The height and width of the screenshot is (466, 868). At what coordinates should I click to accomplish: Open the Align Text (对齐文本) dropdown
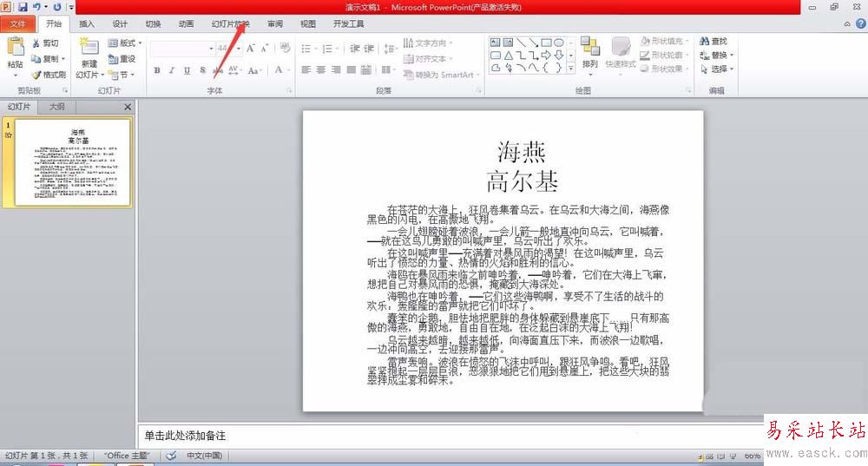click(428, 59)
